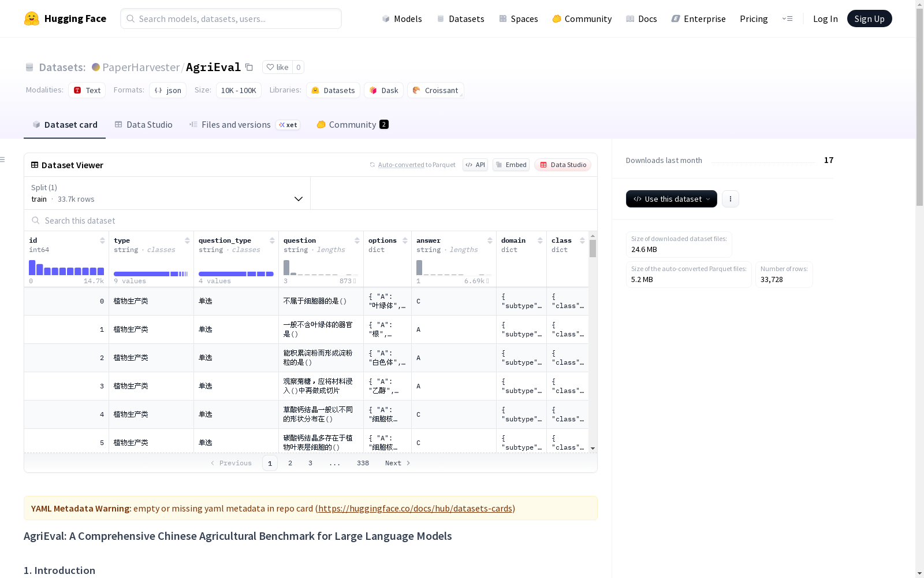
Task: Click the Datasets database icon in breadcrumb
Action: point(29,67)
